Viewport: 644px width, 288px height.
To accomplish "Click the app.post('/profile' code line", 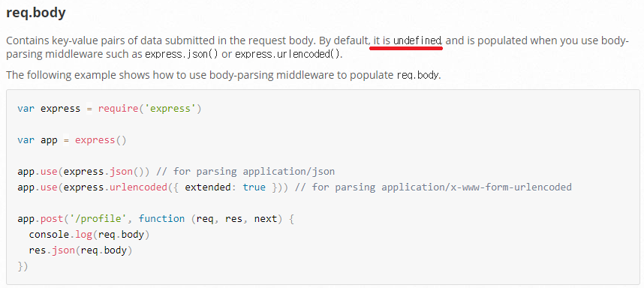I will (155, 219).
